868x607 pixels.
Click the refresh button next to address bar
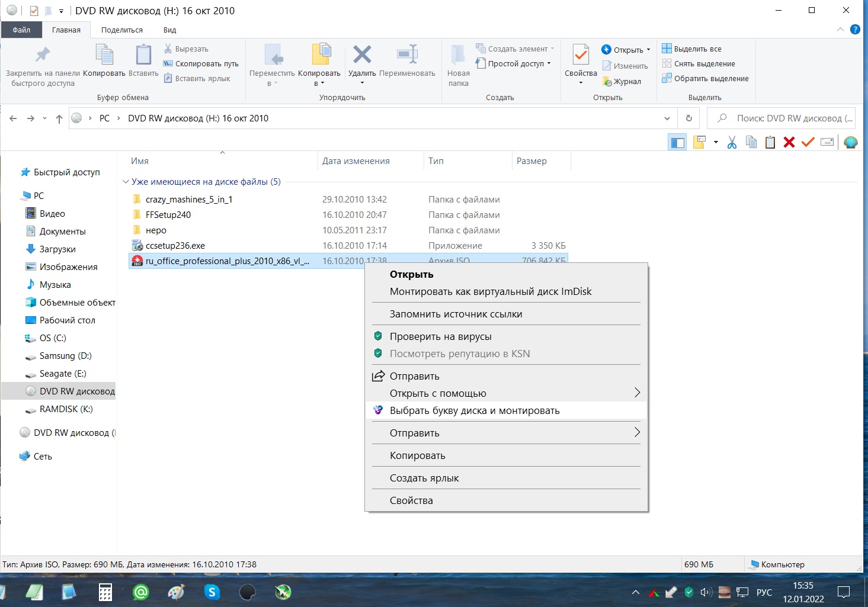[x=688, y=118]
